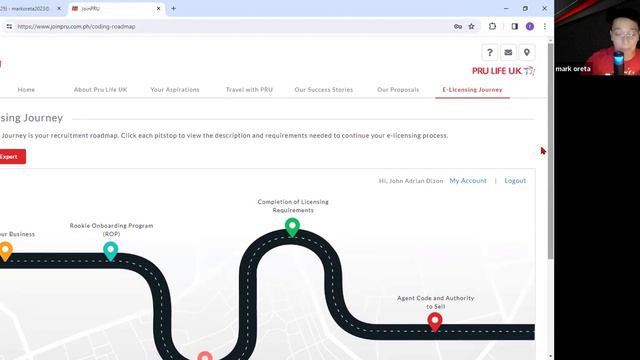
Task: Click mark oreta video thumbnail
Action: coord(597,38)
